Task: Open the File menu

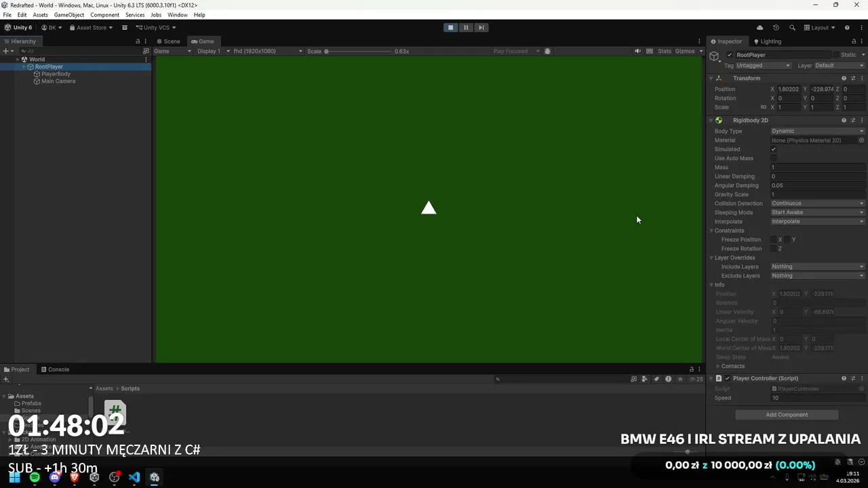Action: click(7, 15)
